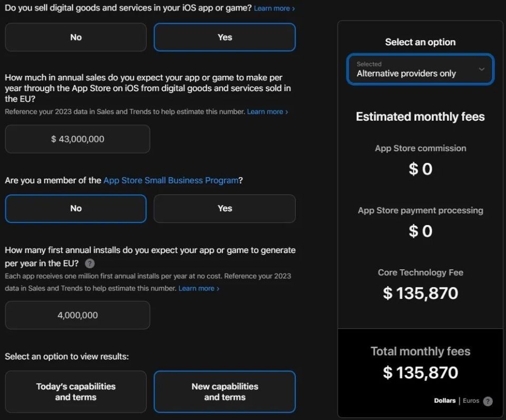
Task: Click help icon beside first annual installs question
Action: [90, 263]
